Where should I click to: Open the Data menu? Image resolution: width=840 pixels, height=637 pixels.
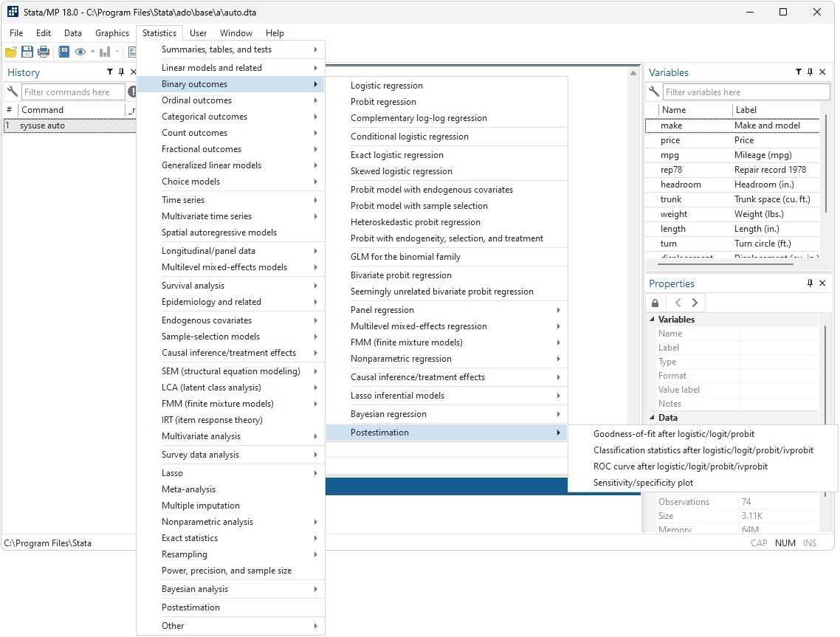click(73, 32)
